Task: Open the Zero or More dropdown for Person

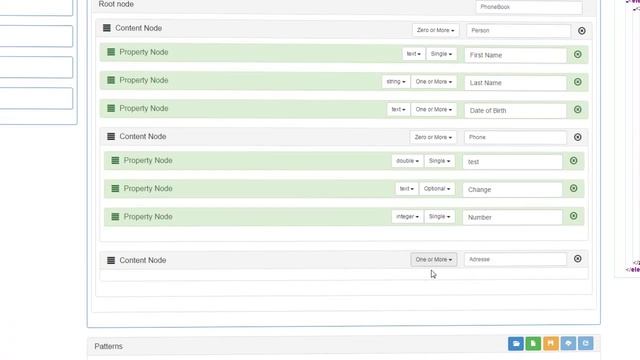Action: click(435, 30)
